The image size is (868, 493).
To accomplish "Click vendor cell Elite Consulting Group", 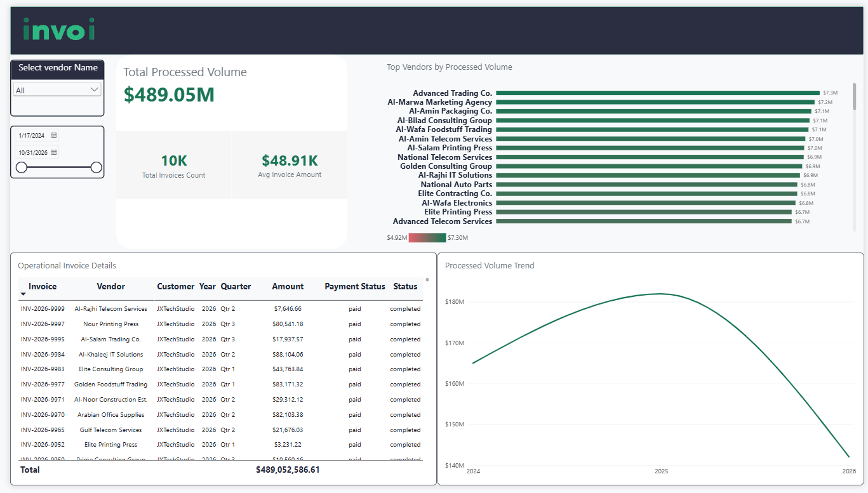I will pos(111,369).
